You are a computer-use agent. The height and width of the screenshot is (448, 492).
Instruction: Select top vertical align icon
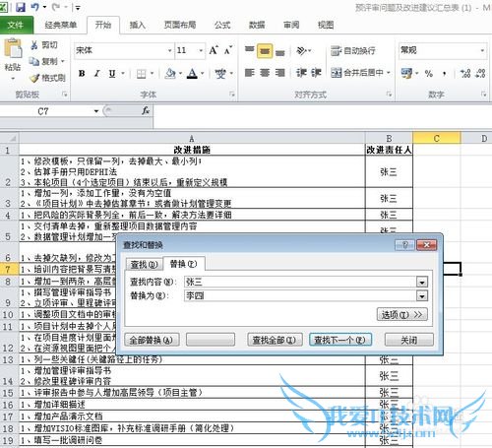(250, 50)
